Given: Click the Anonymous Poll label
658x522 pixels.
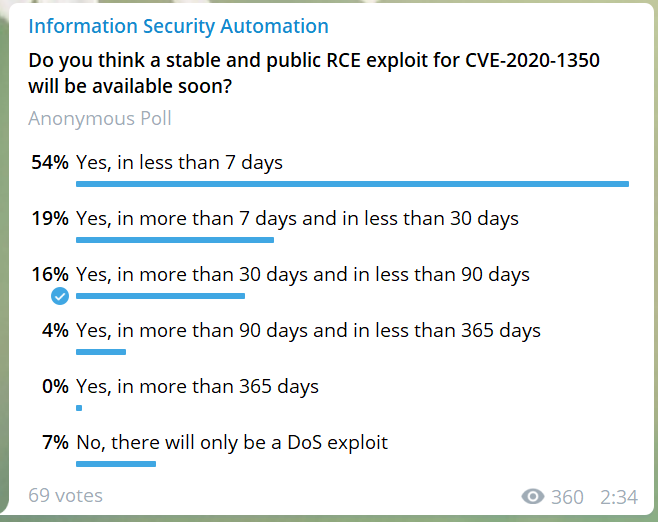Looking at the screenshot, I should click(x=100, y=118).
